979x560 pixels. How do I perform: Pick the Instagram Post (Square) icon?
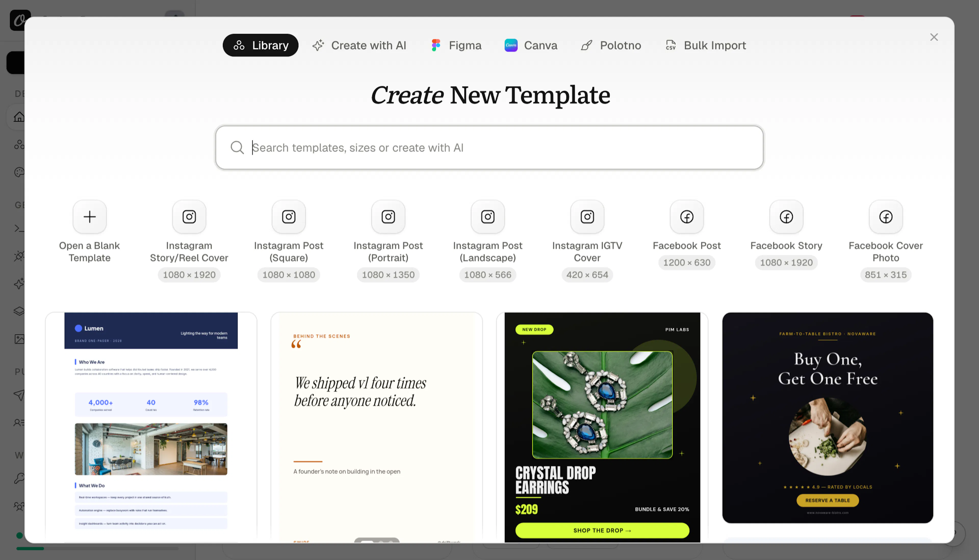pos(289,217)
